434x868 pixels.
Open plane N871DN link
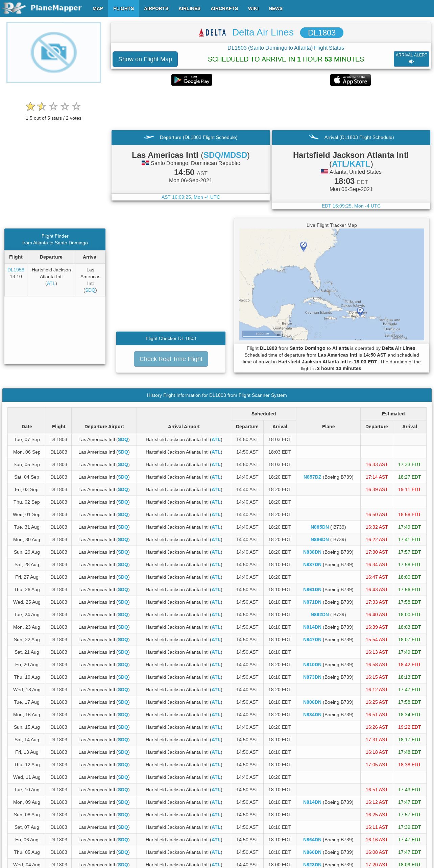pos(312,602)
